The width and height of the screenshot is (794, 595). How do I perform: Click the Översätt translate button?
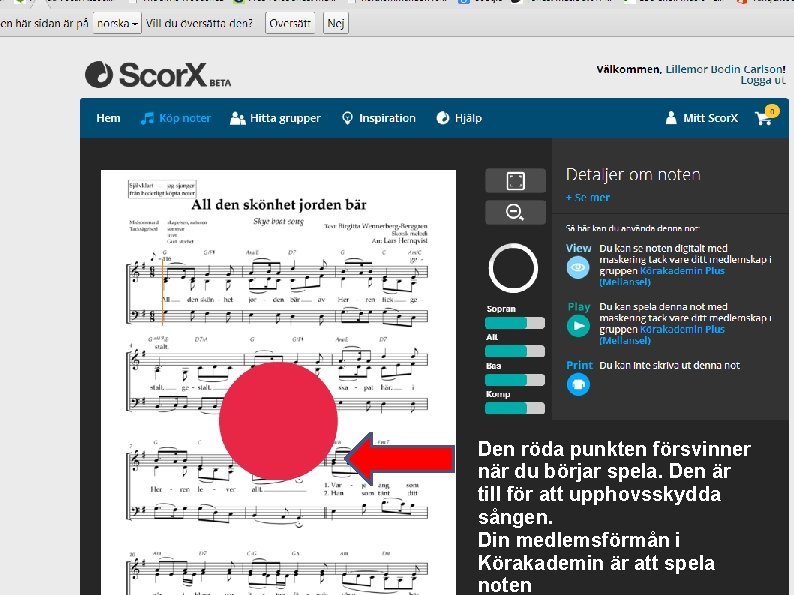[x=290, y=23]
